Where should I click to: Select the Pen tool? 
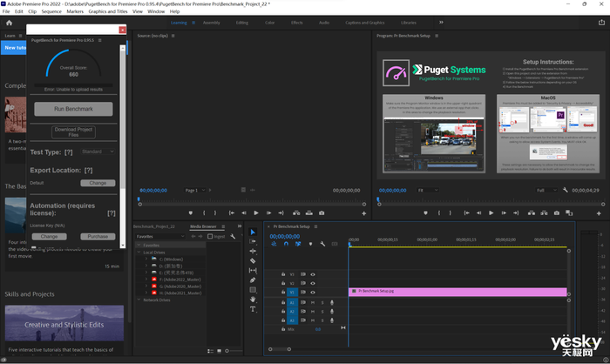click(x=253, y=280)
